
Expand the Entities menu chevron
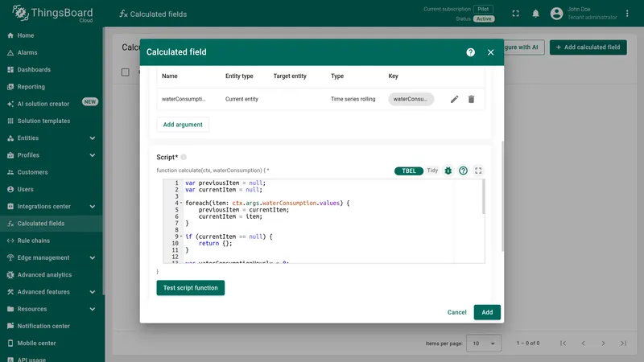click(93, 138)
